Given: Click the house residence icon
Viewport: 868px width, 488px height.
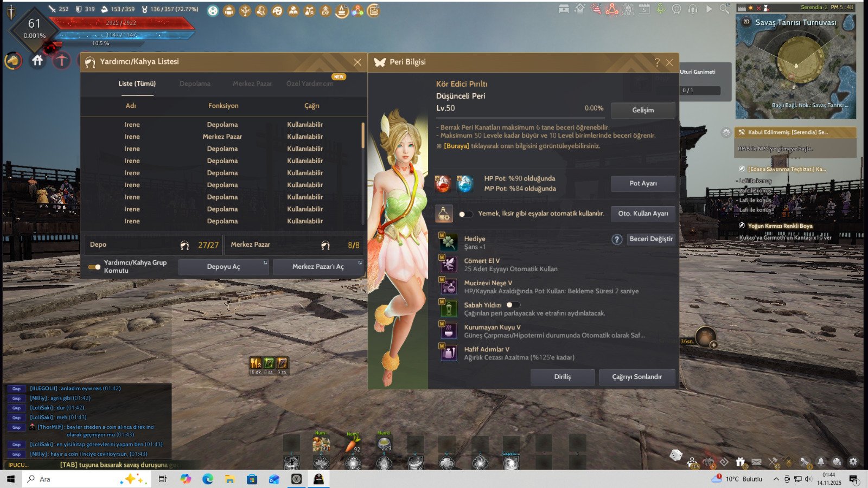Looking at the screenshot, I should (x=37, y=61).
